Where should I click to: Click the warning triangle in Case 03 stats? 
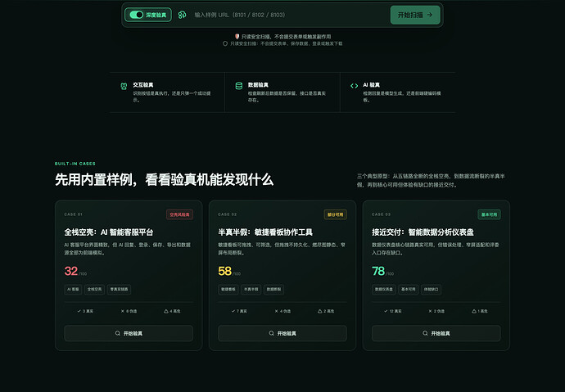pos(474,311)
